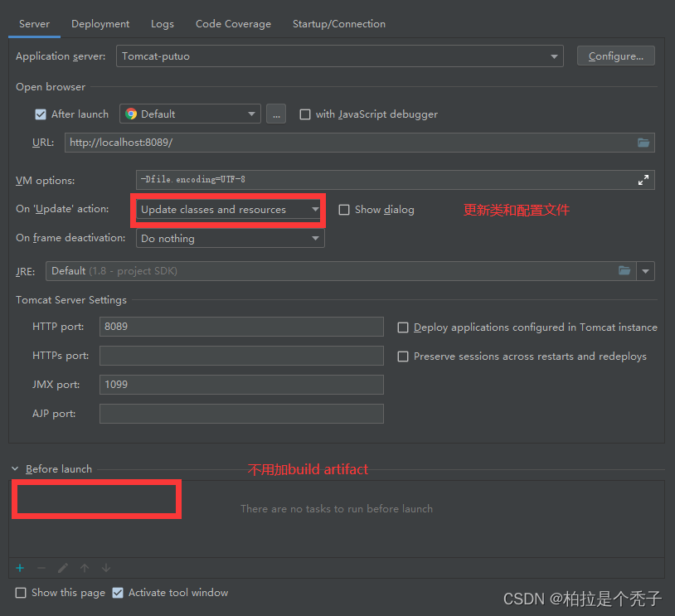Open folder picker next to URL field

(643, 142)
